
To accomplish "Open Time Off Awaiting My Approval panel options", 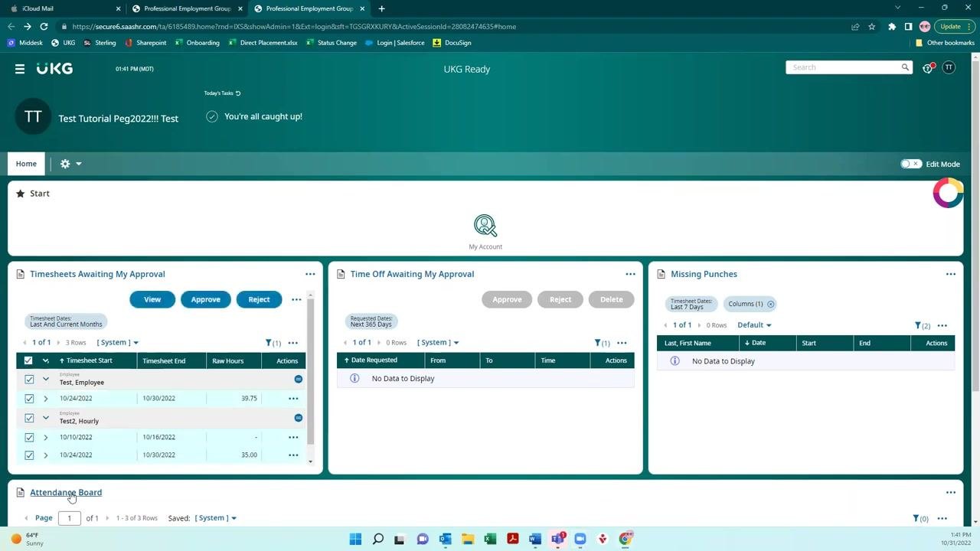I will (x=630, y=274).
